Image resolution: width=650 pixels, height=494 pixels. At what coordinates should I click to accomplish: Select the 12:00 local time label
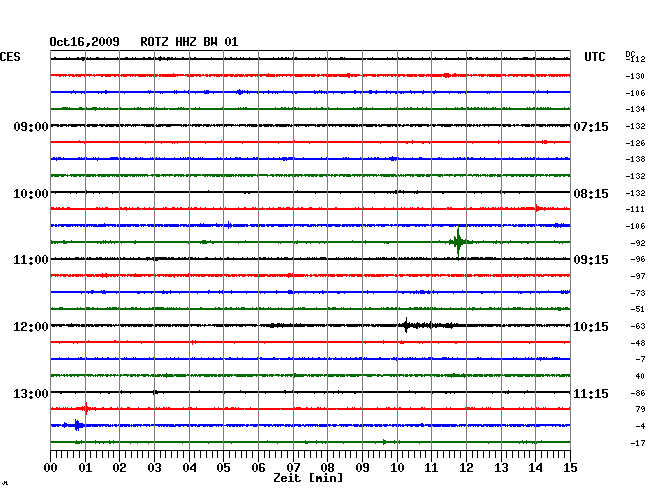coord(31,327)
